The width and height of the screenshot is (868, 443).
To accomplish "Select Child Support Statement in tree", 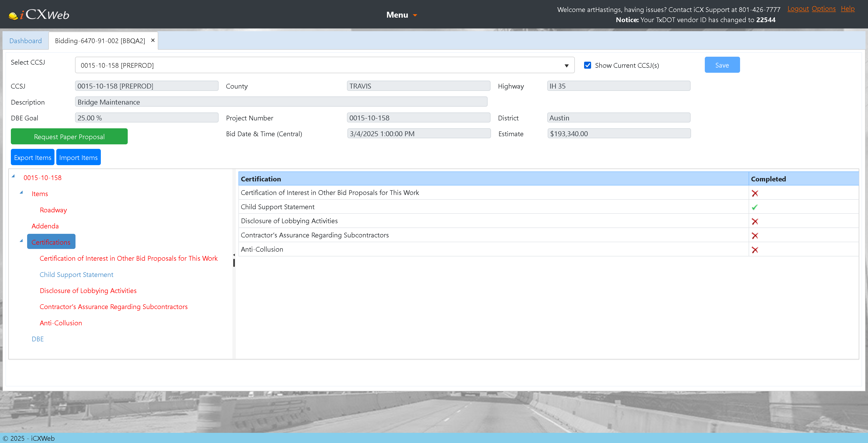I will click(x=76, y=275).
